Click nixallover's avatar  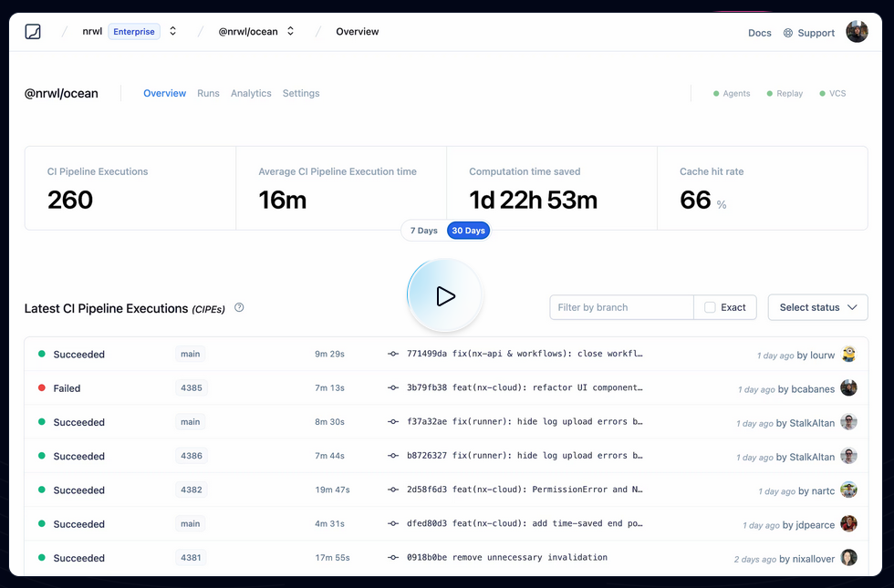(849, 557)
